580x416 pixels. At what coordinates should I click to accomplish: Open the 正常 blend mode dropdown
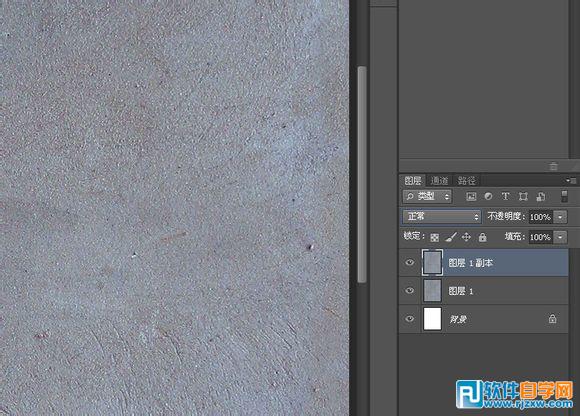point(442,217)
